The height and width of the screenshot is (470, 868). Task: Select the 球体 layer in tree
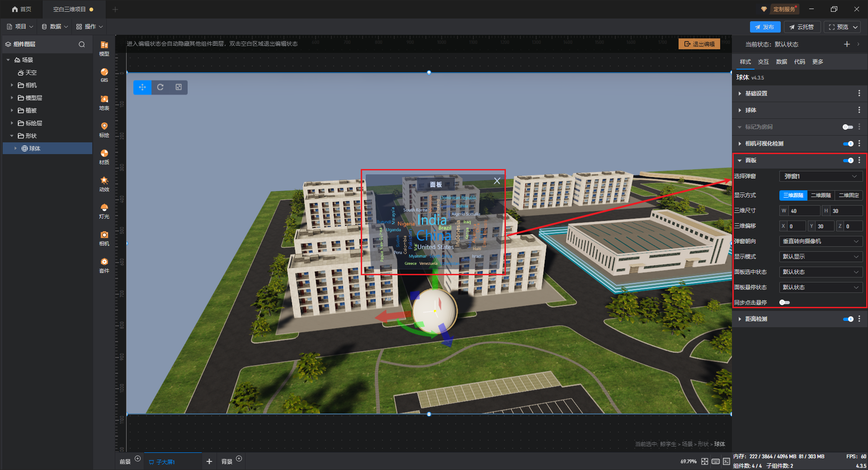point(47,148)
